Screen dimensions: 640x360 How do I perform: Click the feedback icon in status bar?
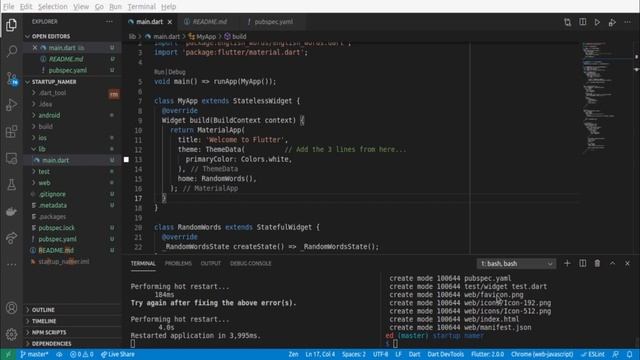pyautogui.click(x=615, y=354)
